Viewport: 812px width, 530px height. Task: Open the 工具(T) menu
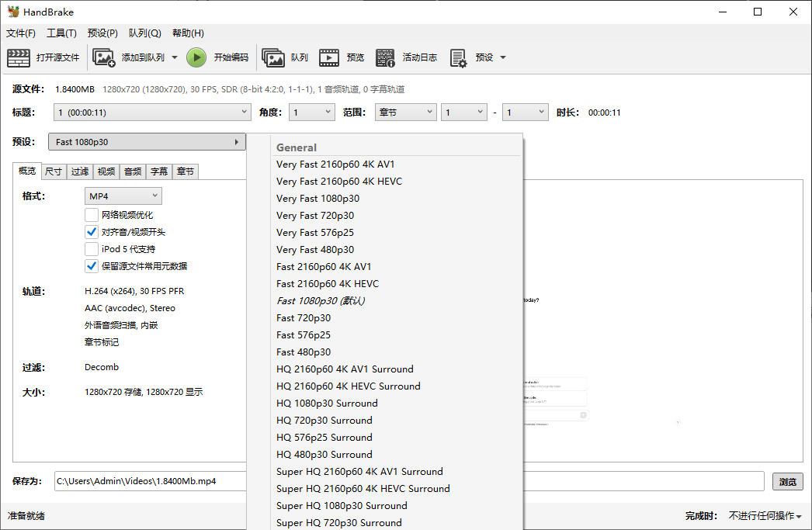click(61, 33)
